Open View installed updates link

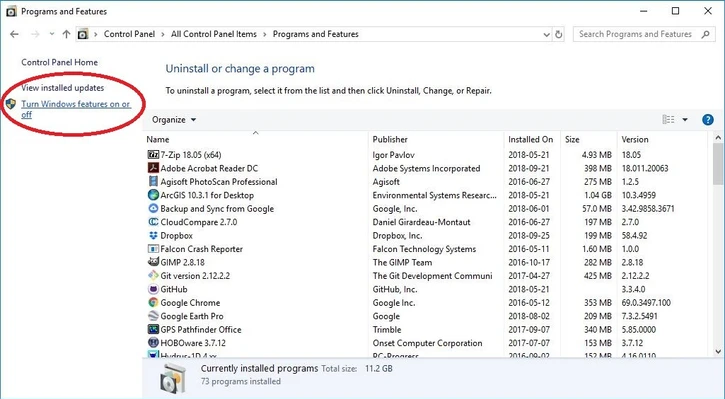click(x=62, y=88)
